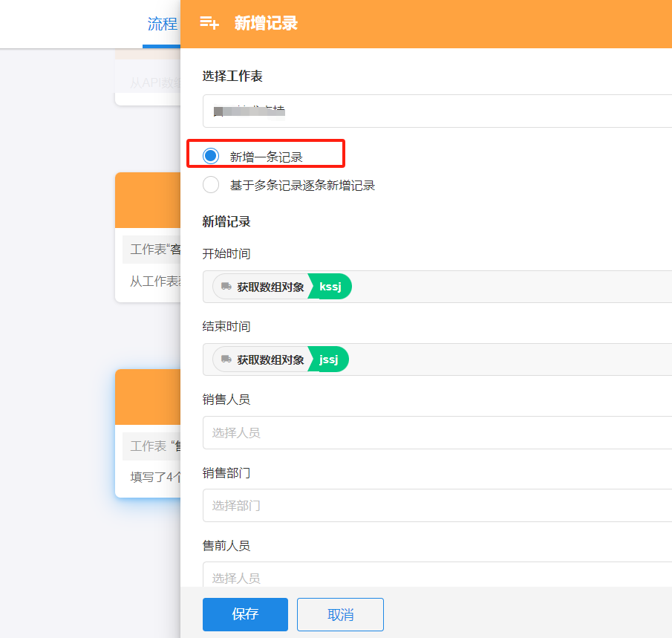
Task: Click the 取消 button
Action: 340,614
